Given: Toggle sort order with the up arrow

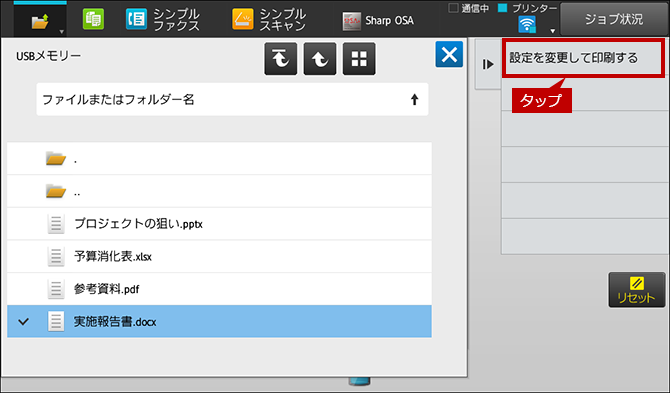Looking at the screenshot, I should click(414, 100).
